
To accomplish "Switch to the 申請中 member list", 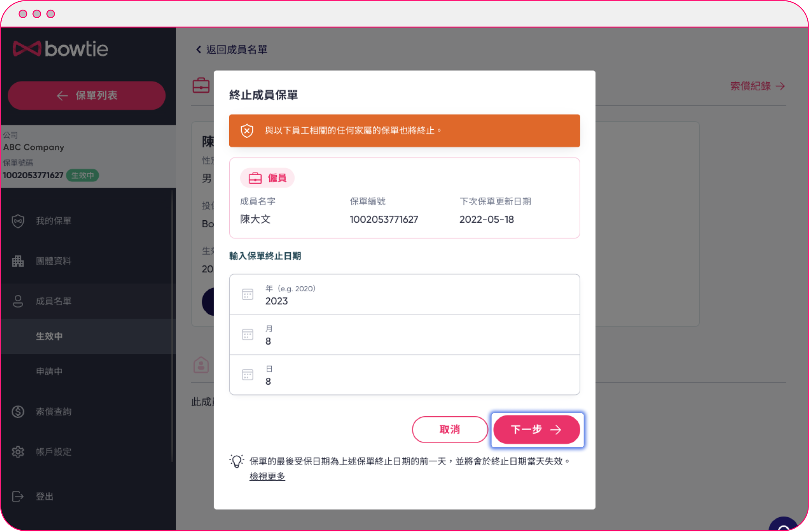I will pos(49,371).
